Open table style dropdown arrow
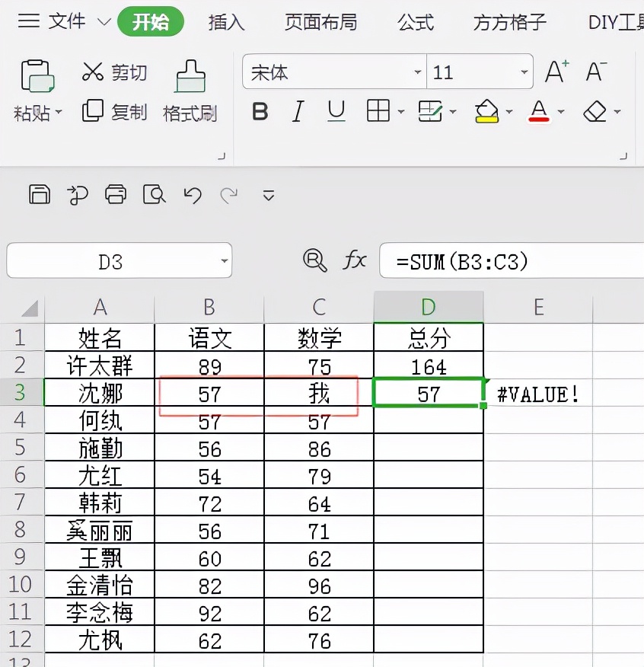Viewport: 644px width, 667px height. tap(453, 112)
